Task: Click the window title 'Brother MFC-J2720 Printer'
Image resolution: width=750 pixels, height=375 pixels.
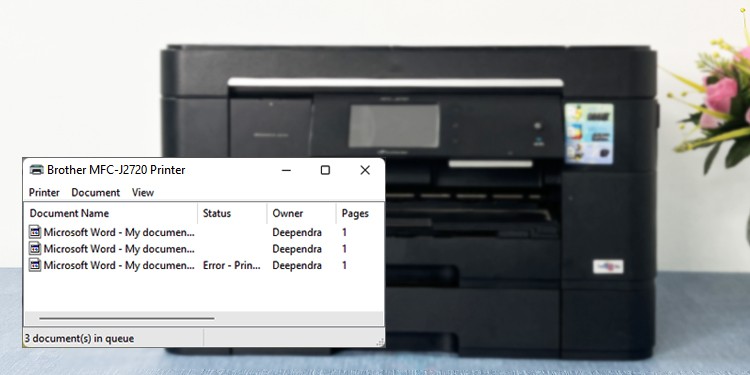Action: 116,170
